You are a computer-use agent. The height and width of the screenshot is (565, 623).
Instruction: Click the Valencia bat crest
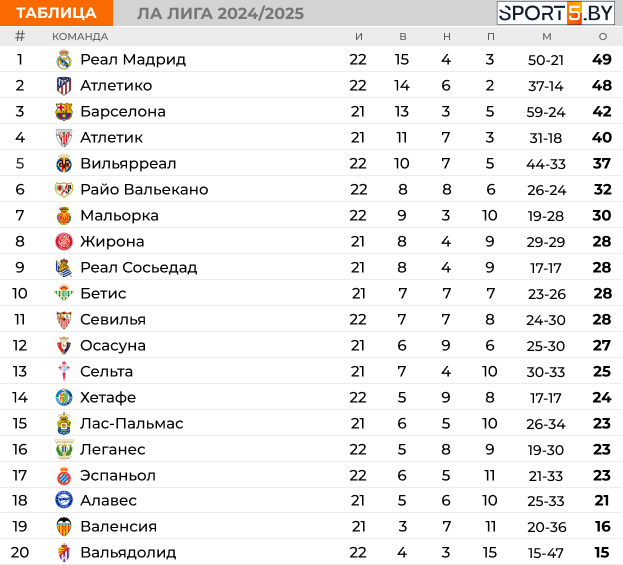(x=64, y=526)
